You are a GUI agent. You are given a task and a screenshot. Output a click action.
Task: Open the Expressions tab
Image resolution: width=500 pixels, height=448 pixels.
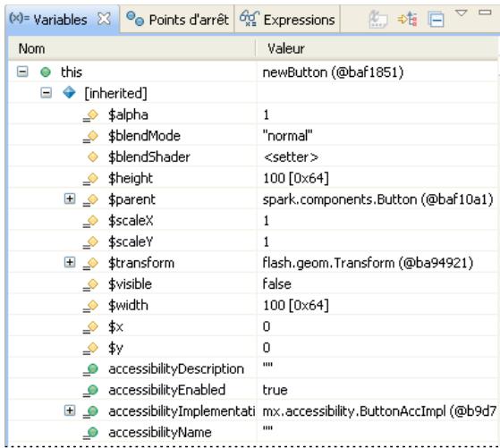[x=287, y=20]
